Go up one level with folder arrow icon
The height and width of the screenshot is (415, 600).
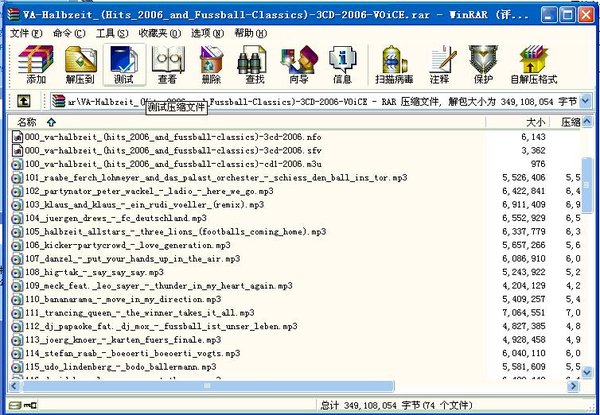24,101
